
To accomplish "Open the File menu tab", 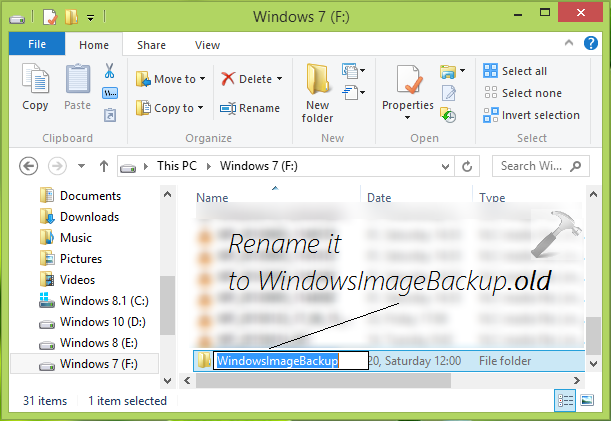I will tap(37, 44).
